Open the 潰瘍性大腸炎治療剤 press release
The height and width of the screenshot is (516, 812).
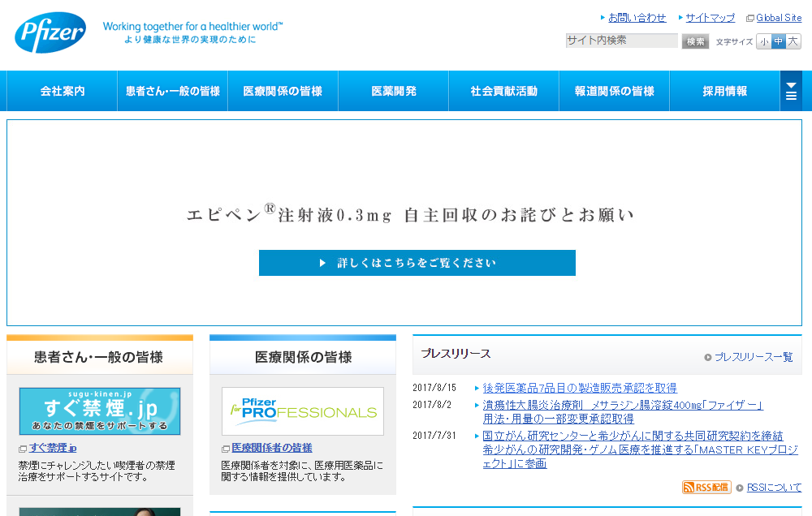click(623, 411)
